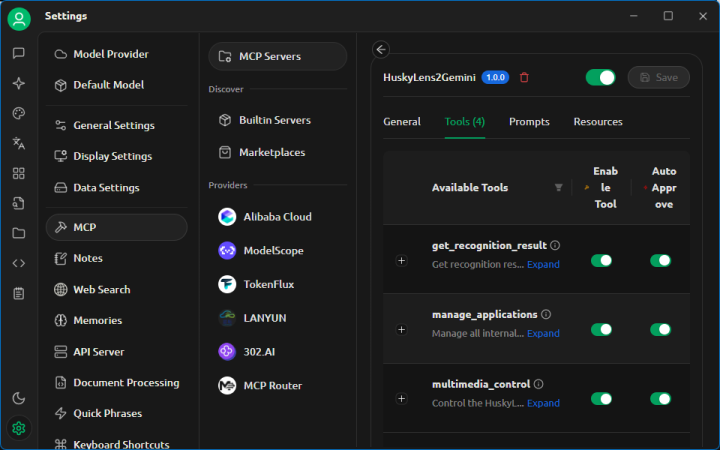This screenshot has height=450, width=720.
Task: Toggle Auto Approve for manage_applications
Action: pyautogui.click(x=660, y=329)
